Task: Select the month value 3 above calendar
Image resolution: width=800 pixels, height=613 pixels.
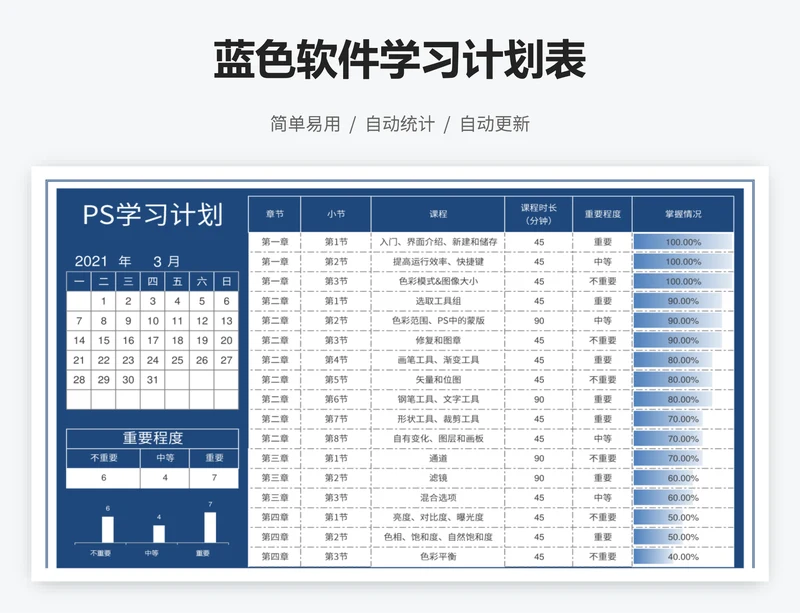Action: click(x=158, y=262)
